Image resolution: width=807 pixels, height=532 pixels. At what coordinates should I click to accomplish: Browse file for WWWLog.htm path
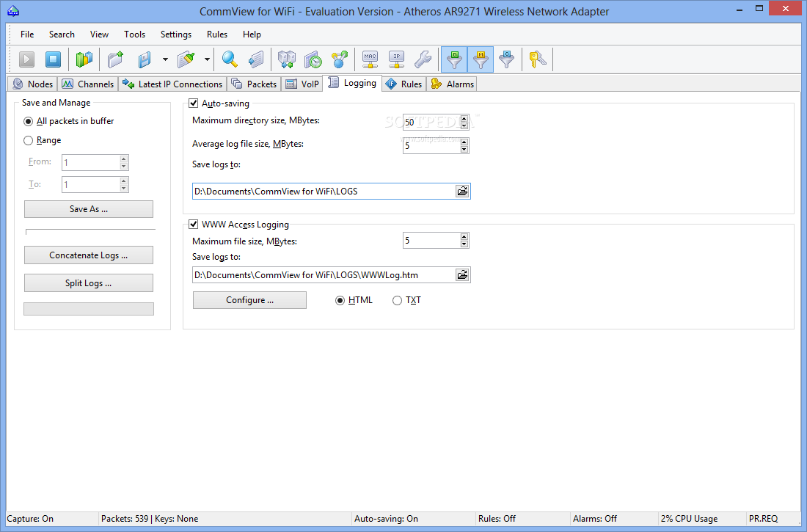462,274
